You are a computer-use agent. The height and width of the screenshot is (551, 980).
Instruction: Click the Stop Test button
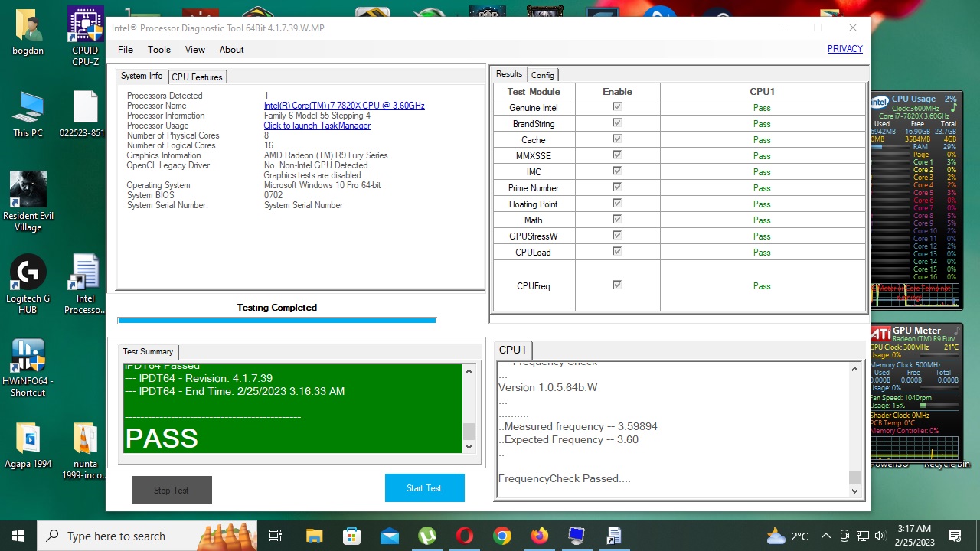tap(171, 491)
